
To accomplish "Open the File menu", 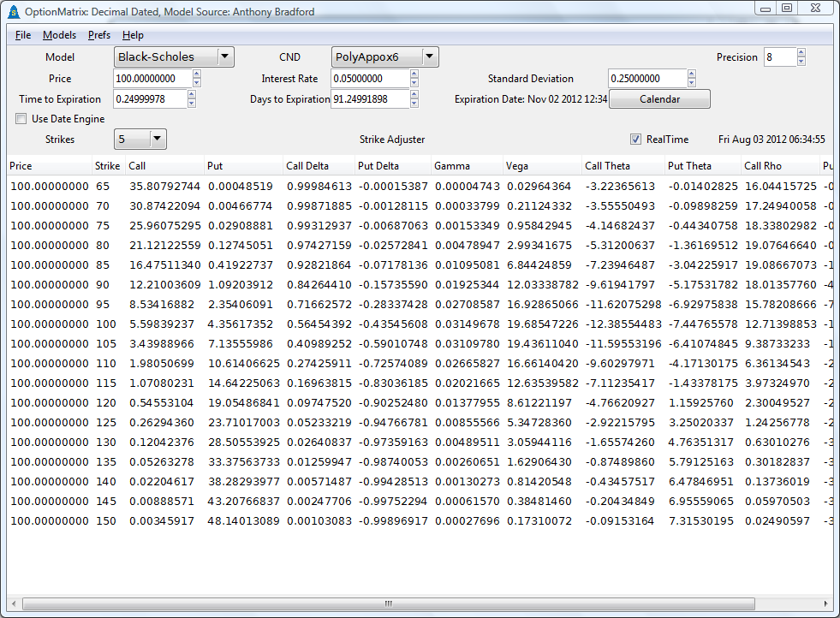I will tap(22, 35).
